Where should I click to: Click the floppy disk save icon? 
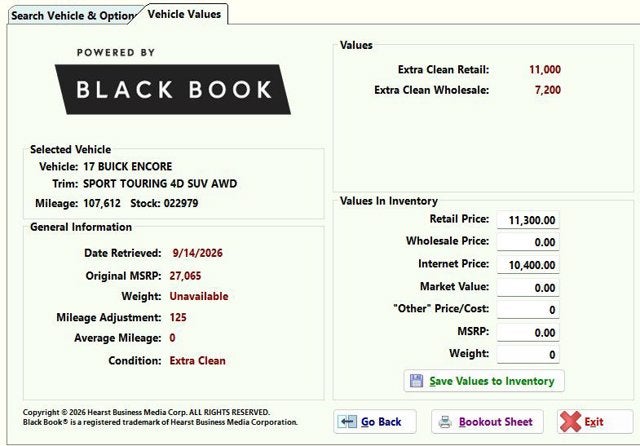(416, 381)
